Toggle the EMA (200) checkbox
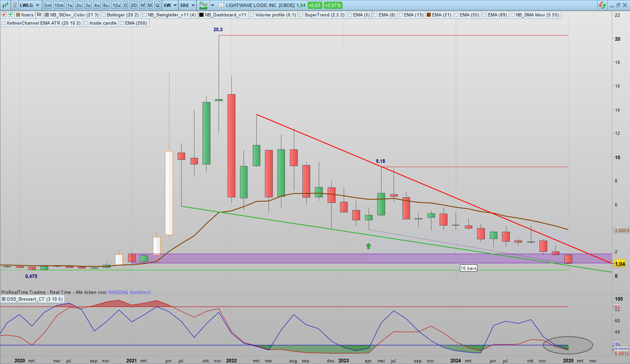630x364 pixels. point(122,23)
